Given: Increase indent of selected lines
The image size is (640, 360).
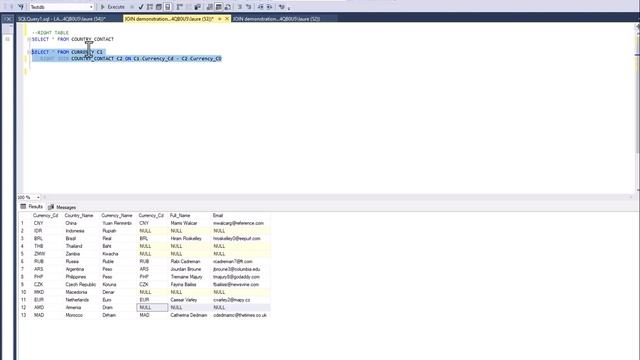Looking at the screenshot, I should pyautogui.click(x=269, y=7).
